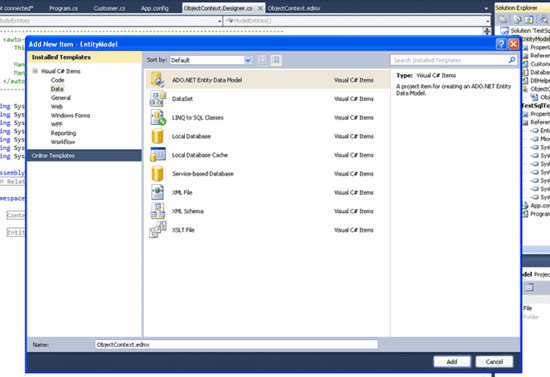550x377 pixels.
Task: Switch to the ObjectContext.edmx tab
Action: coord(294,8)
